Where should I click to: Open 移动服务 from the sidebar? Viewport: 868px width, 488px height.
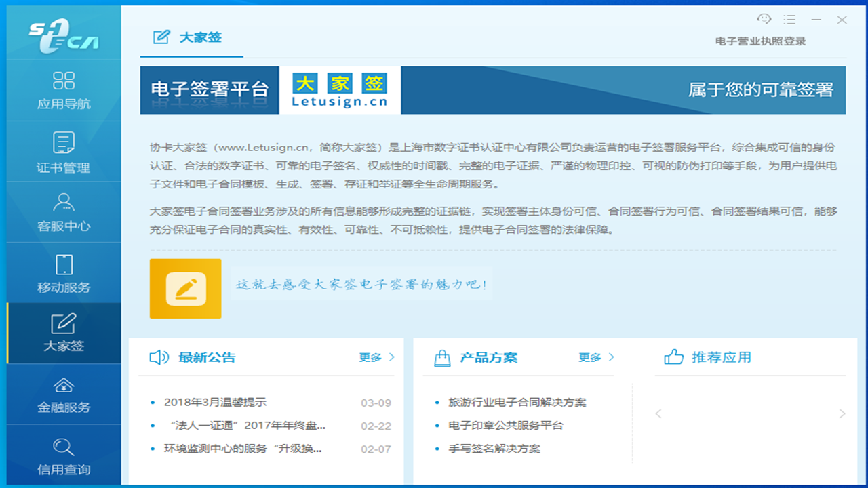coord(64,271)
